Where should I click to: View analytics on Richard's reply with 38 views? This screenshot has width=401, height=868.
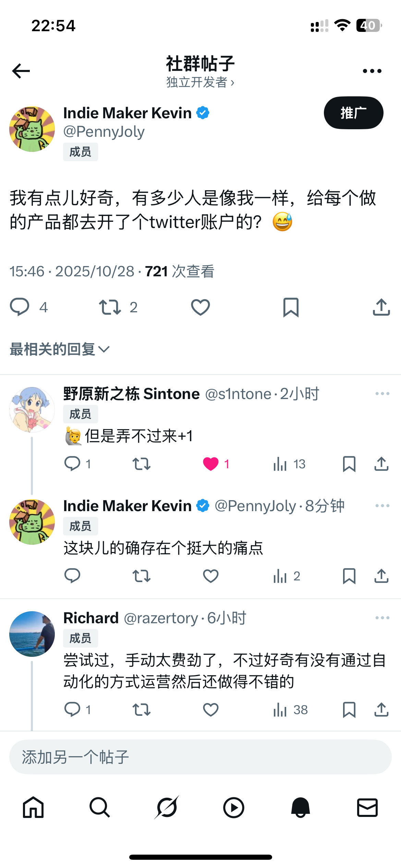[x=290, y=710]
